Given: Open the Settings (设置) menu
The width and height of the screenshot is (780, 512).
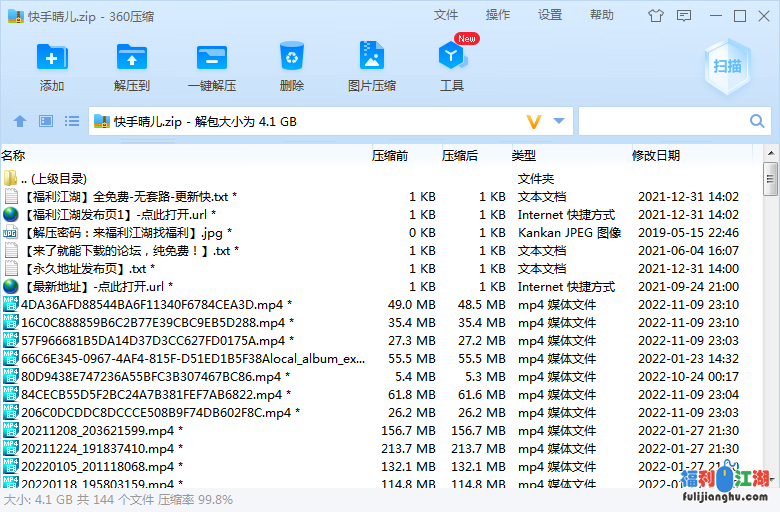Looking at the screenshot, I should [x=550, y=15].
